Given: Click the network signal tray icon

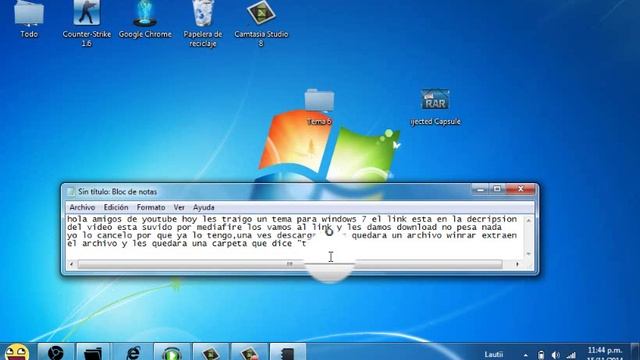Looking at the screenshot, I should [571, 355].
